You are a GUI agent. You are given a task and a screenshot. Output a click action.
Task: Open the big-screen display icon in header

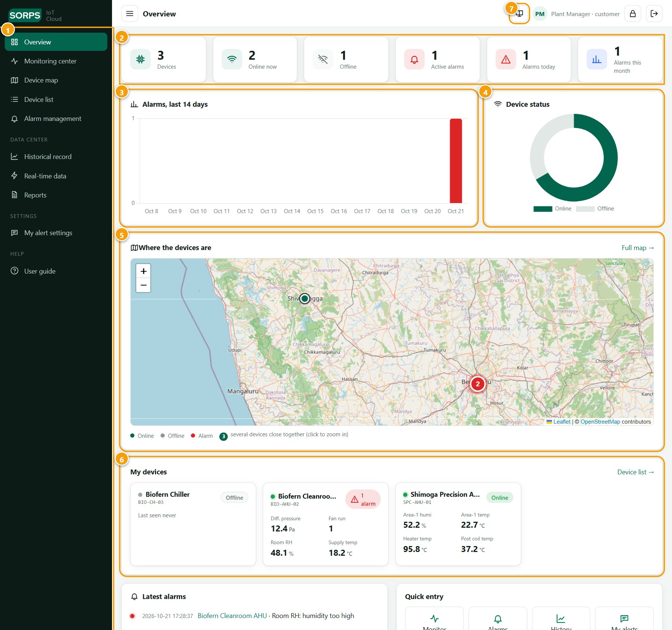pyautogui.click(x=519, y=14)
